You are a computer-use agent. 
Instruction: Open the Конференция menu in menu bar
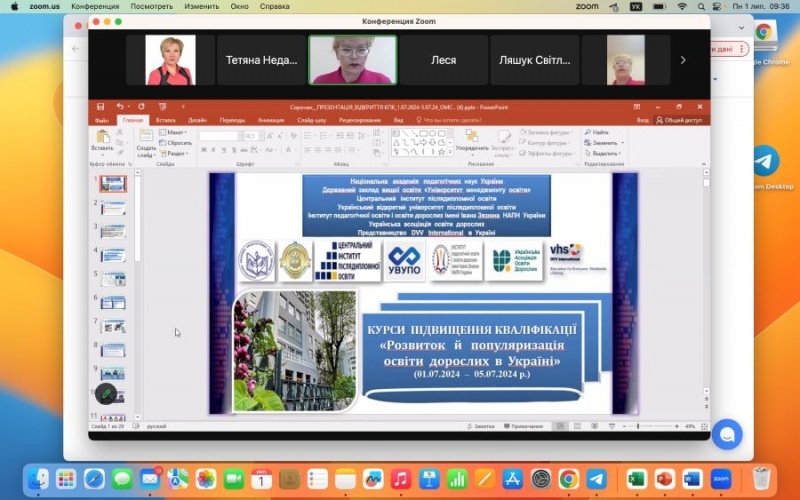pyautogui.click(x=95, y=6)
